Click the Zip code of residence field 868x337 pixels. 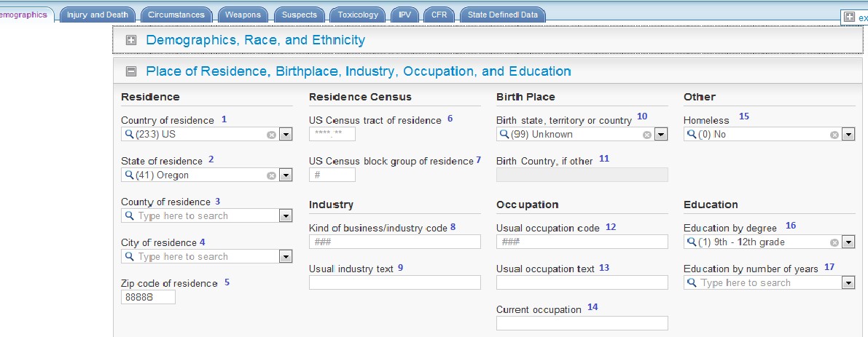(x=148, y=297)
